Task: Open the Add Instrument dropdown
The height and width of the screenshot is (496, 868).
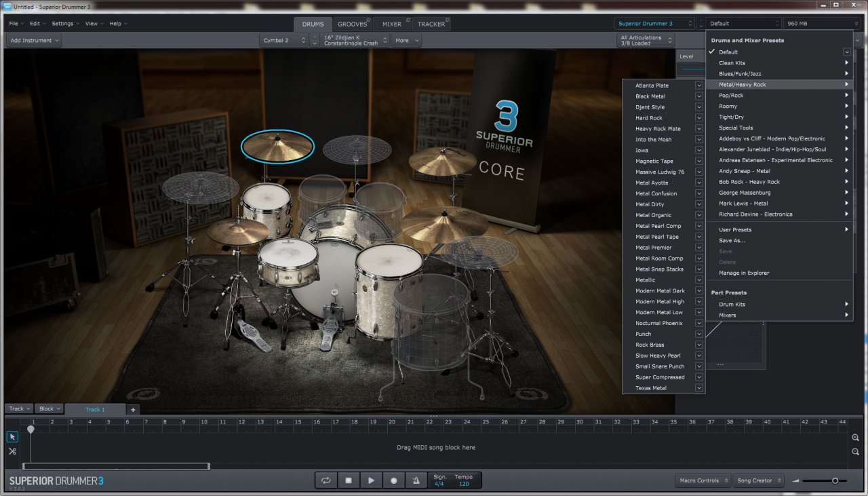Action: coord(34,41)
